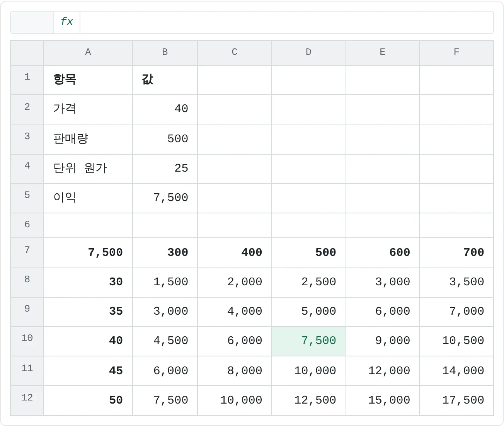This screenshot has height=426, width=504.
Task: Click the cell name box
Action: pos(32,22)
